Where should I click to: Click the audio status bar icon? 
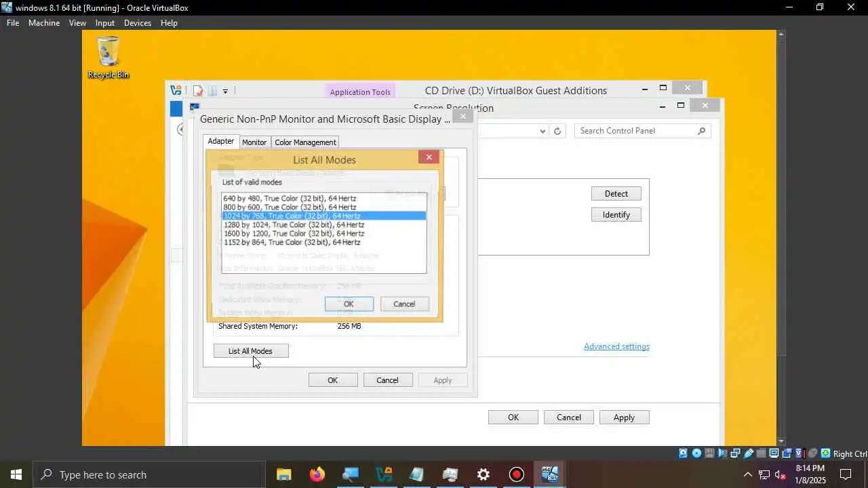pyautogui.click(x=722, y=453)
